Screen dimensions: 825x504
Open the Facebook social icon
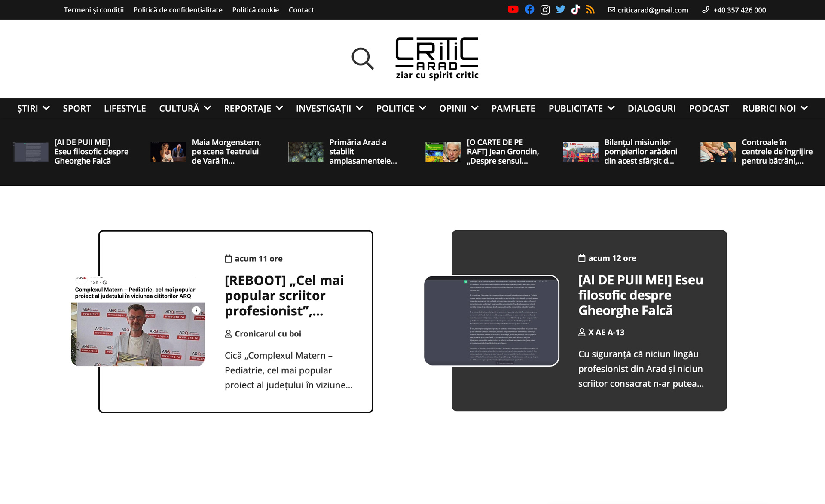[x=529, y=9]
